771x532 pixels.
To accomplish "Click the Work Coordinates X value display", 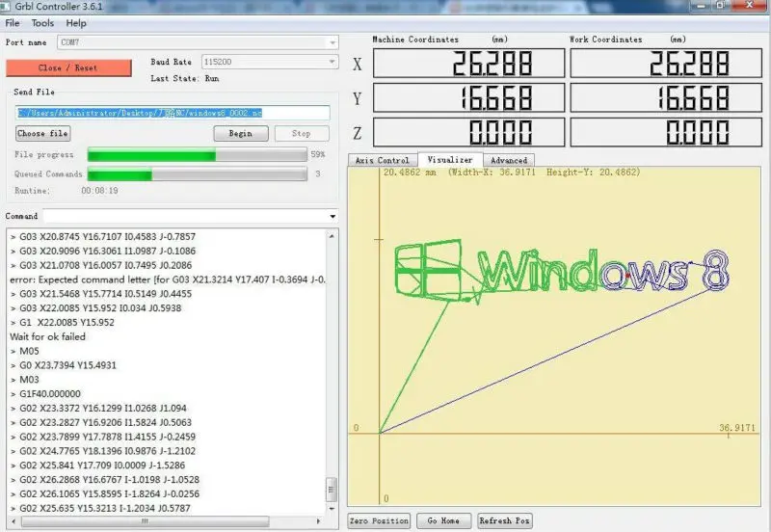I will (x=666, y=63).
